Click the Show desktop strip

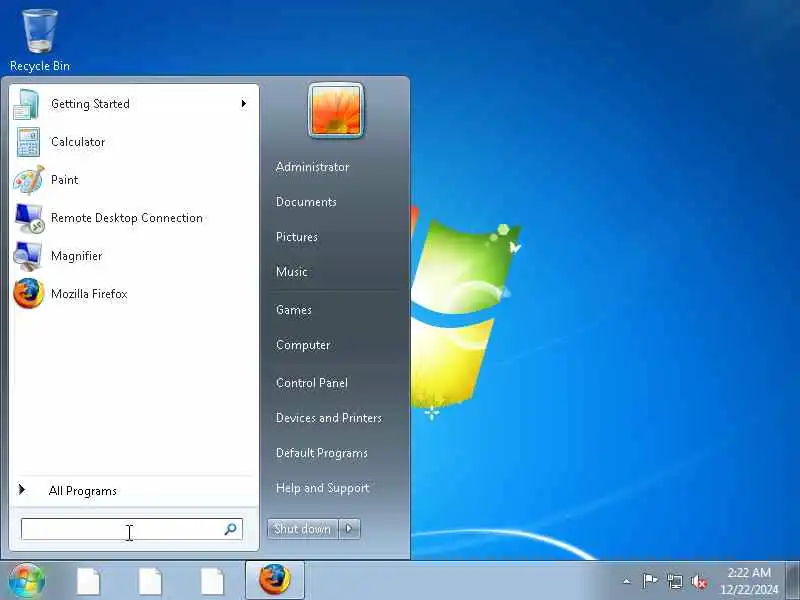(x=792, y=580)
